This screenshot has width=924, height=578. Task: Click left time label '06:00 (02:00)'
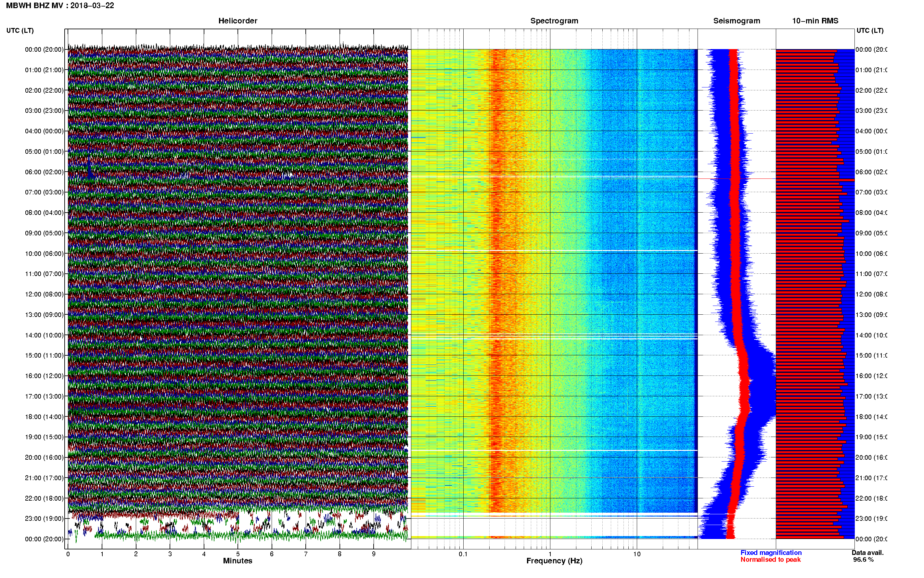44,172
